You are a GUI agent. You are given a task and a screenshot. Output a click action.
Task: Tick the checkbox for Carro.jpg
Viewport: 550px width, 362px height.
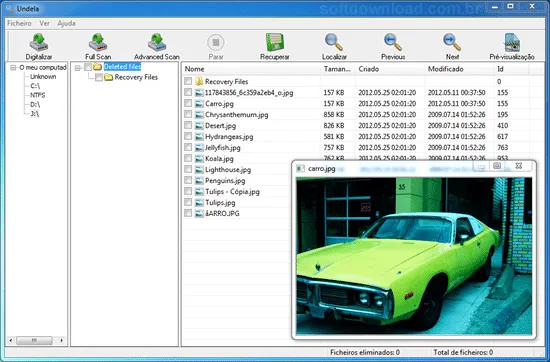pos(188,103)
